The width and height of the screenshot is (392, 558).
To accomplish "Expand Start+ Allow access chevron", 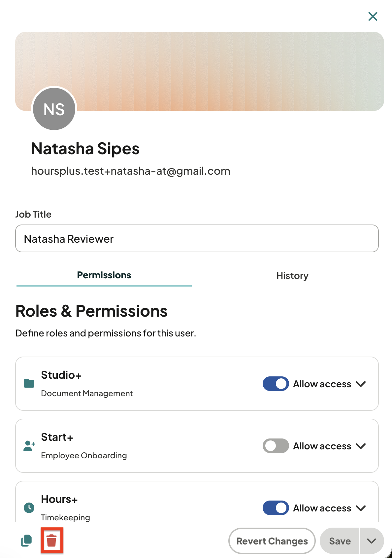I will (x=361, y=446).
